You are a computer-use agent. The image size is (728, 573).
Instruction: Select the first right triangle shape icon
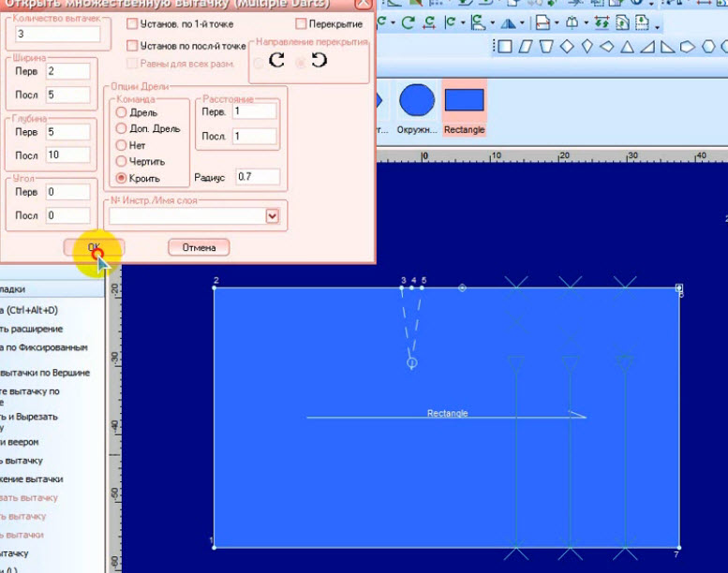647,47
